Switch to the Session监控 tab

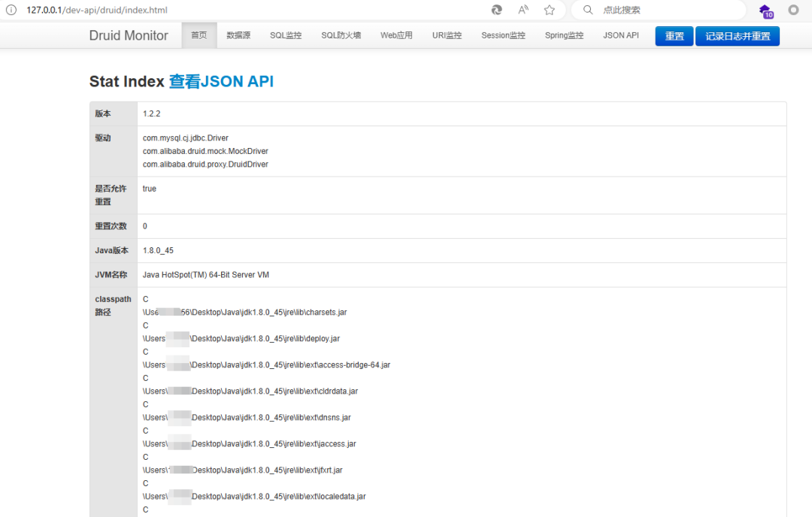pyautogui.click(x=503, y=35)
